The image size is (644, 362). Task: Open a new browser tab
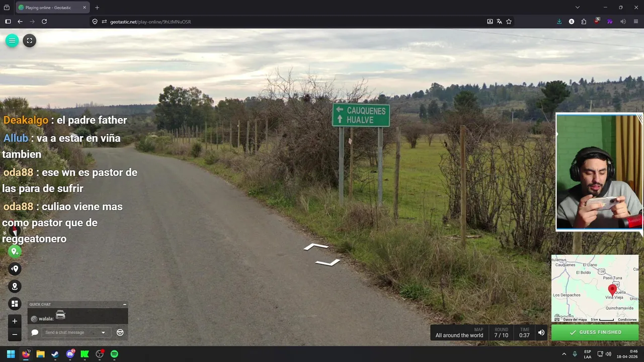click(97, 8)
